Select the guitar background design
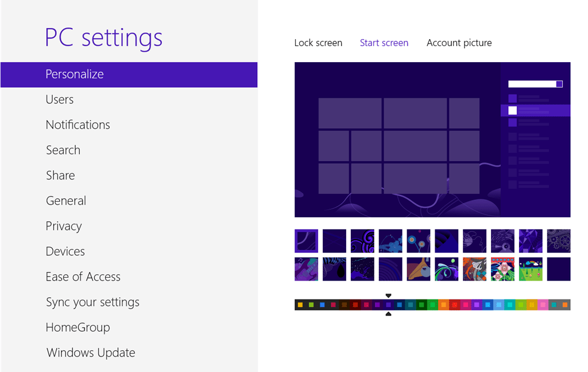This screenshot has width=588, height=372. coord(306,269)
